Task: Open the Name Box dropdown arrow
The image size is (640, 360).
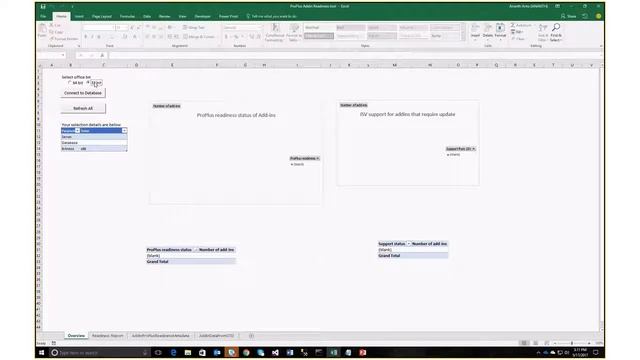Action: 63,55
